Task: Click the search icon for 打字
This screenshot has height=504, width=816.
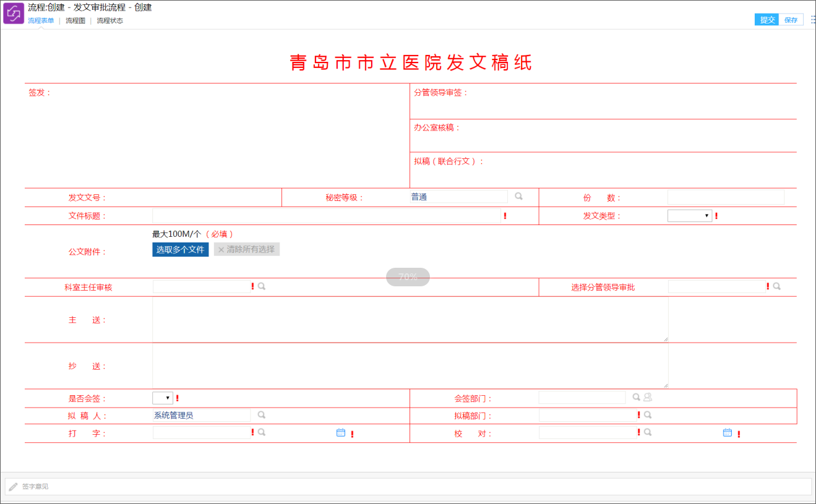Action: click(x=262, y=432)
